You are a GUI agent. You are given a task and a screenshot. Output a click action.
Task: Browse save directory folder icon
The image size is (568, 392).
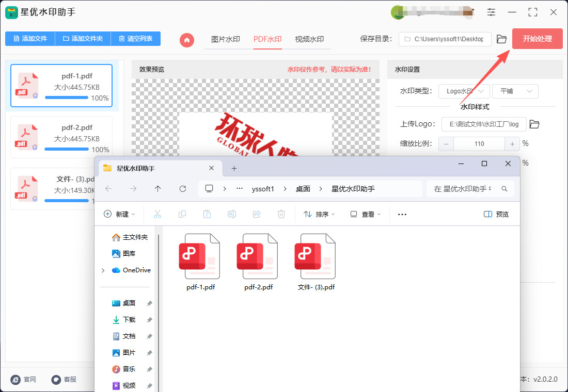tap(501, 39)
